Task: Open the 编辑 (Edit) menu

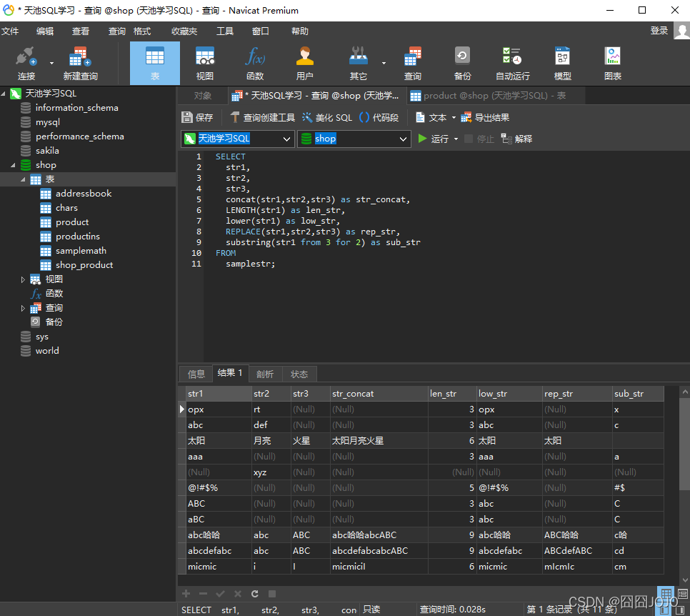Action: [45, 31]
